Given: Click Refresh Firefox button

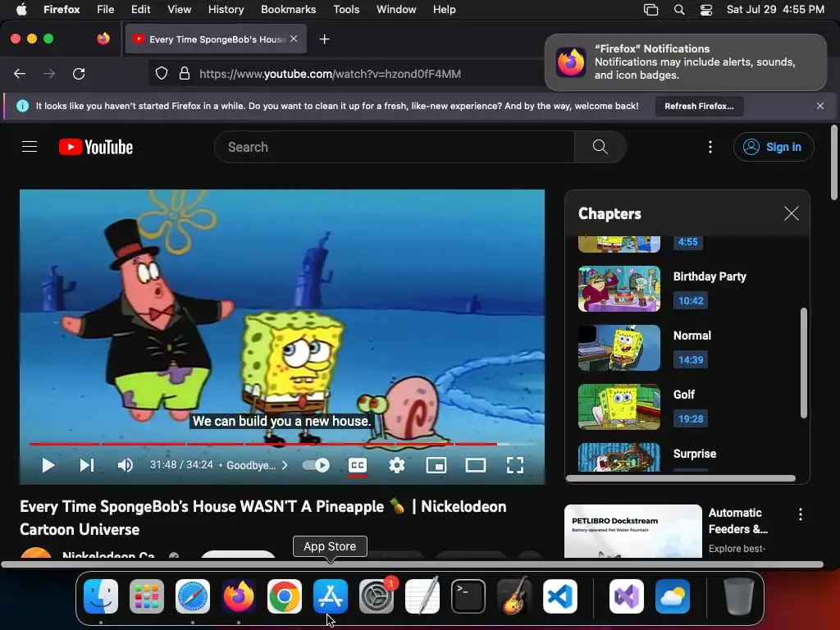Looking at the screenshot, I should [699, 106].
